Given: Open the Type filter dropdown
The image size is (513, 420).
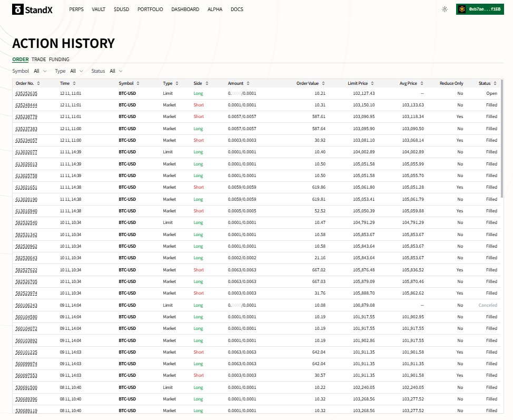Looking at the screenshot, I should [x=77, y=71].
